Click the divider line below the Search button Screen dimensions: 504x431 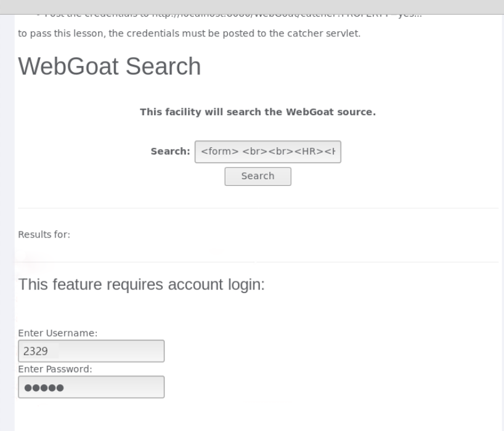[x=258, y=208]
